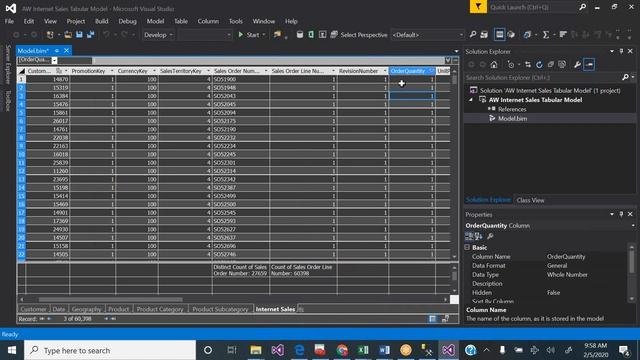640x360 pixels.
Task: Click the Internet Sales table tab
Action: (275, 309)
